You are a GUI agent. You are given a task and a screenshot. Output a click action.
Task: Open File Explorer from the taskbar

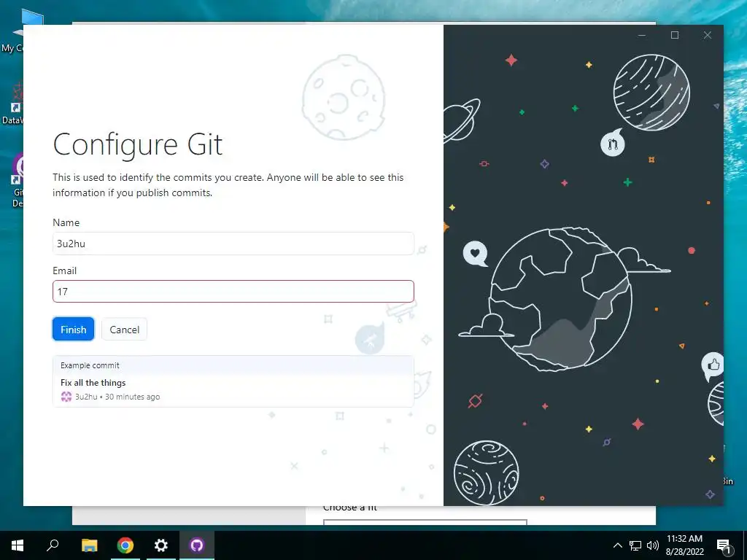click(90, 545)
